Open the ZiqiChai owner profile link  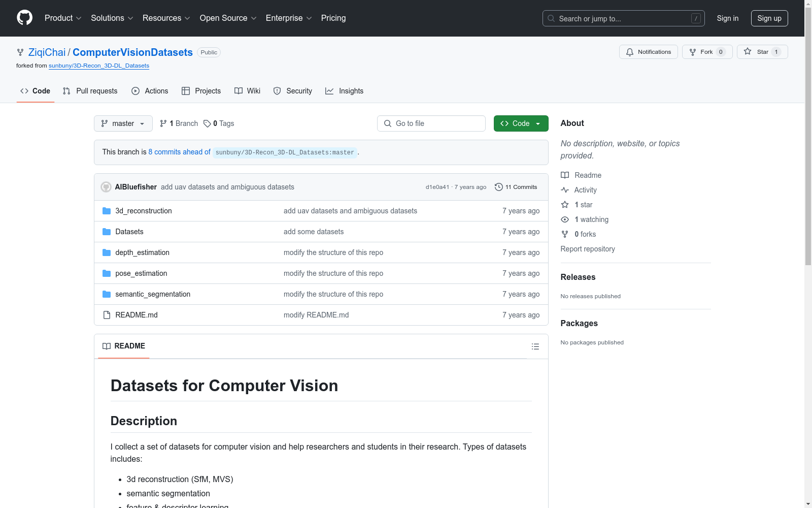pyautogui.click(x=47, y=52)
